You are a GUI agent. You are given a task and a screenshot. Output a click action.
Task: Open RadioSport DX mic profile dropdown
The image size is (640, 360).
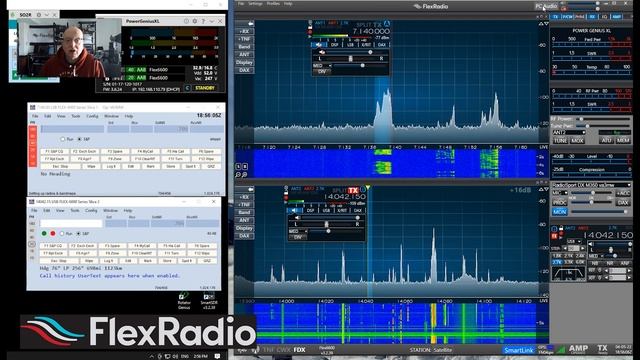[591, 185]
